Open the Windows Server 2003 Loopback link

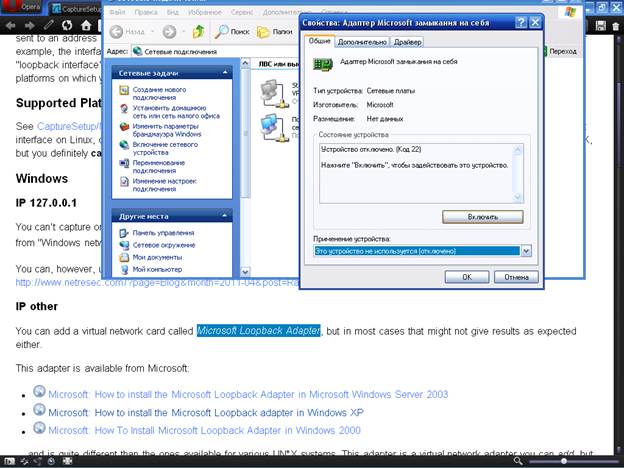pyautogui.click(x=248, y=394)
